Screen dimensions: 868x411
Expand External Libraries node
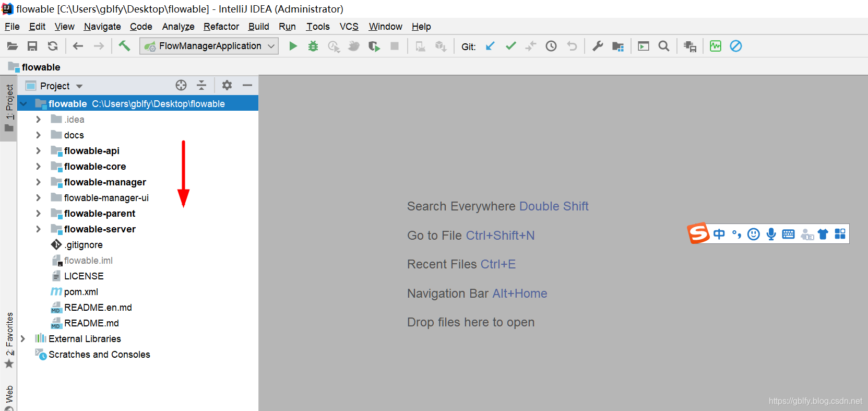pyautogui.click(x=22, y=339)
